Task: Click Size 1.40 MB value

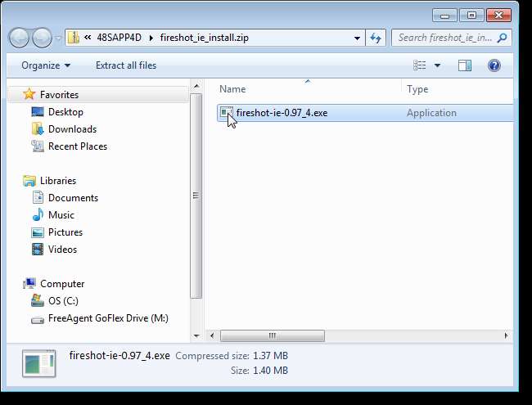Action: pyautogui.click(x=270, y=371)
